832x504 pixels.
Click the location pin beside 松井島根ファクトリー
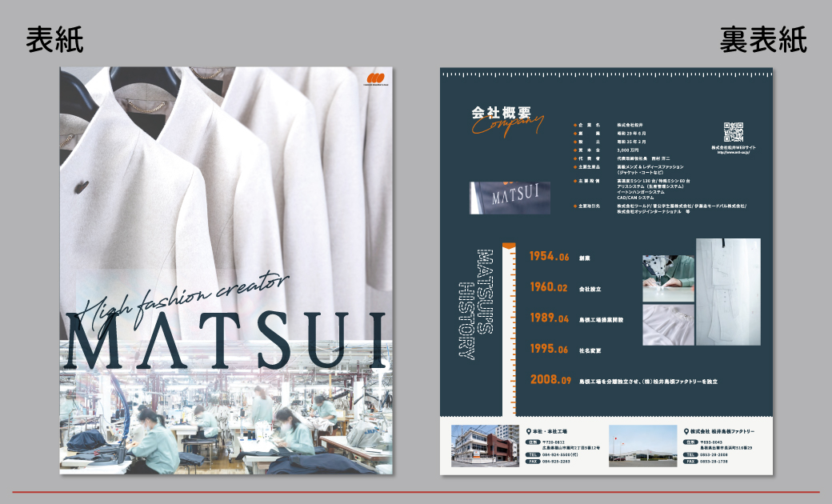pyautogui.click(x=686, y=432)
